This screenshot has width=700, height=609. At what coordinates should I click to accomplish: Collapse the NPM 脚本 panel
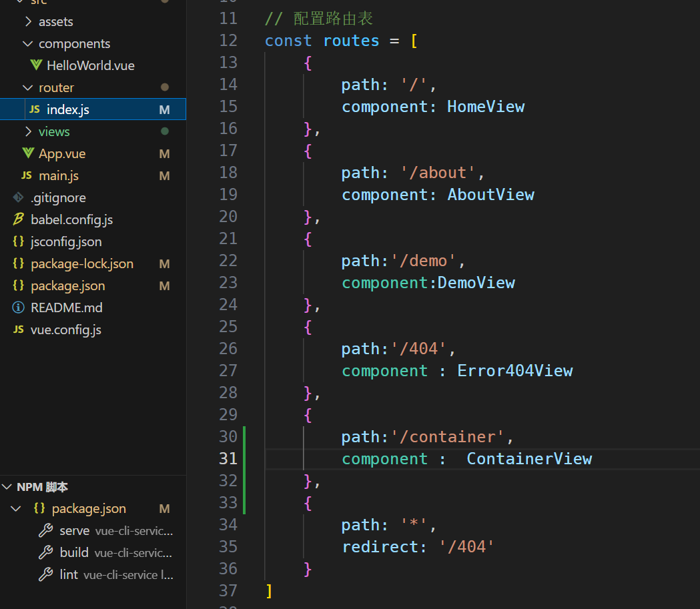7,487
